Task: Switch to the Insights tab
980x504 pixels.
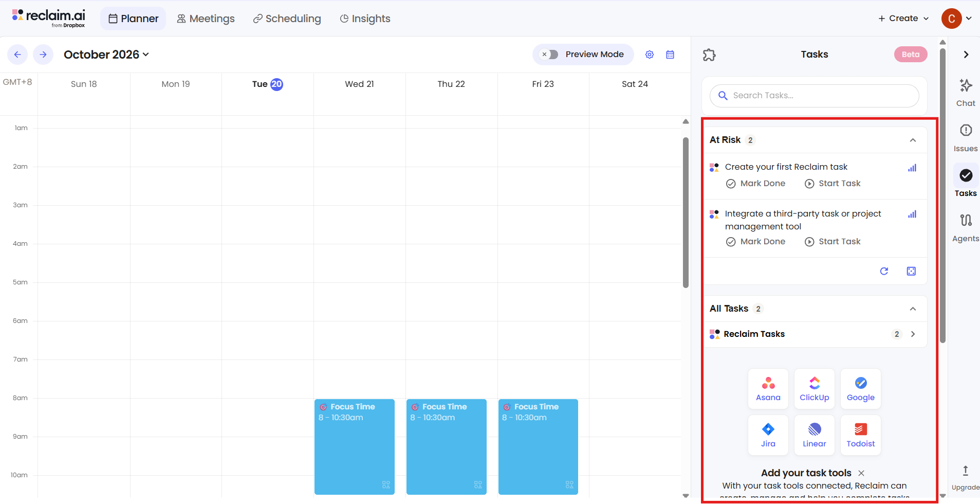Action: (x=365, y=19)
